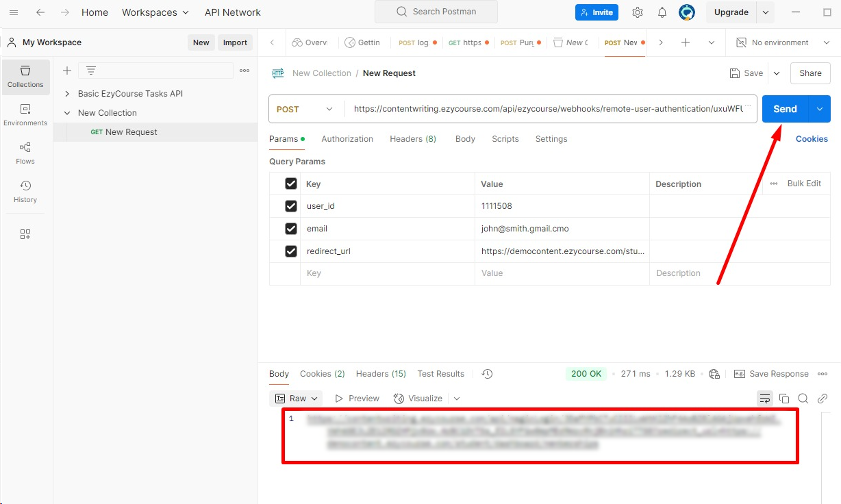
Task: Click the Invite button
Action: tap(597, 12)
